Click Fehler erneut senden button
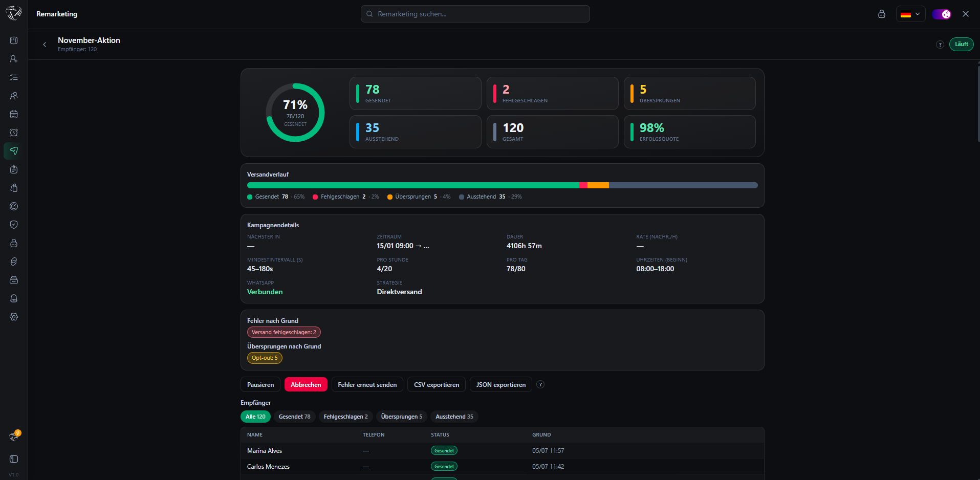This screenshot has height=480, width=980. point(367,385)
